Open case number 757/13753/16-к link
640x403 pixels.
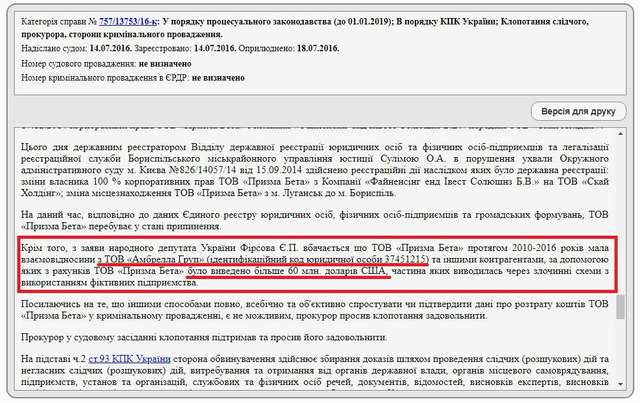coord(128,22)
